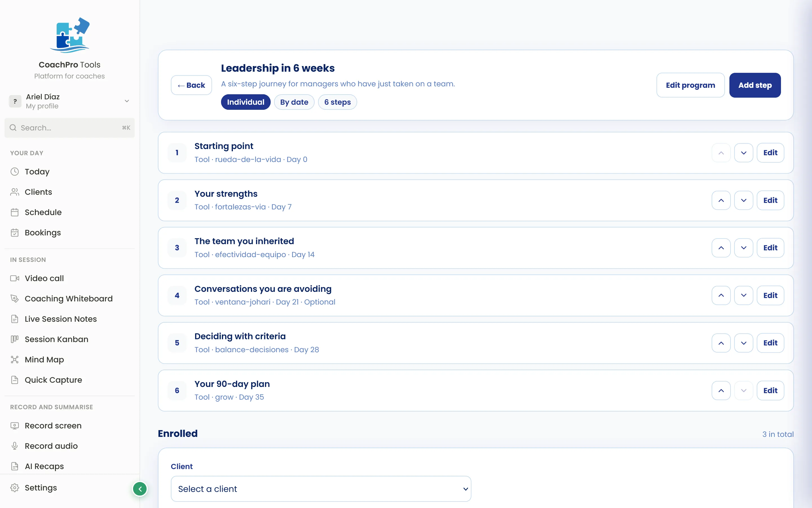Open Session Kanban page
The image size is (812, 508).
[56, 339]
